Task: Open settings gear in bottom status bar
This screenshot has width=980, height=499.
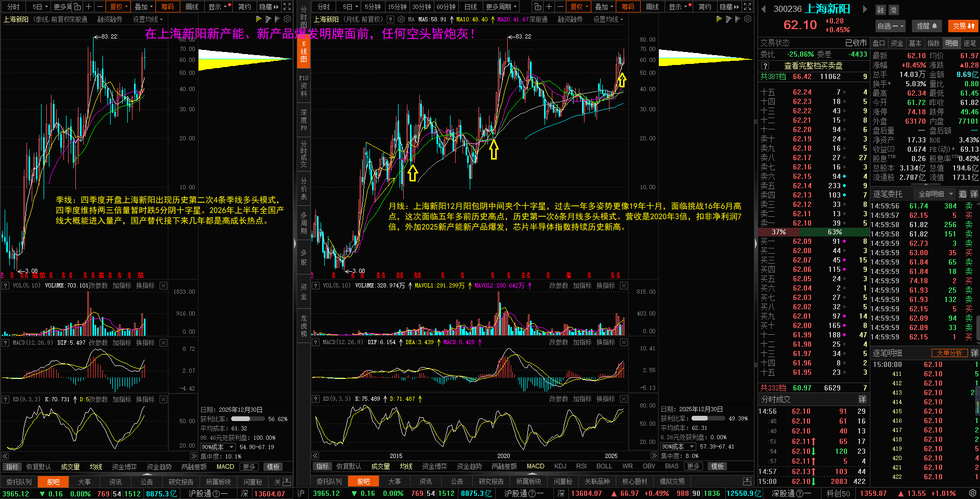Action: coord(973,493)
